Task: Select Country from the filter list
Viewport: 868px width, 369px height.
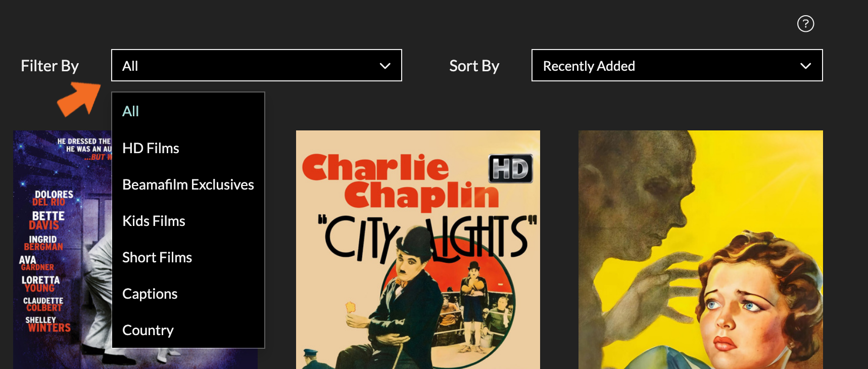Action: (148, 330)
